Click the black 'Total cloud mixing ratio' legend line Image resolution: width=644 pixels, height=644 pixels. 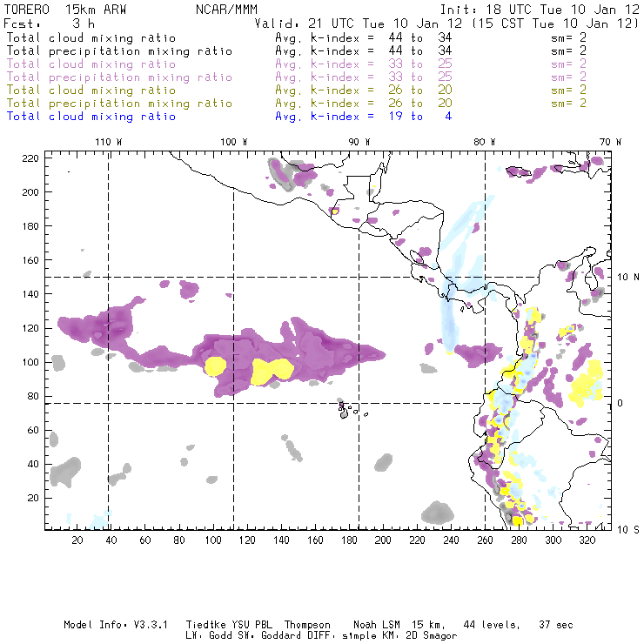91,37
